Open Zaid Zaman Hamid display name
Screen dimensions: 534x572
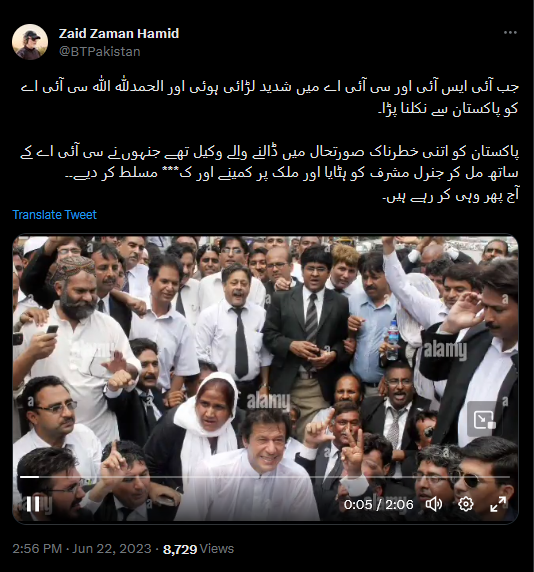coord(119,34)
